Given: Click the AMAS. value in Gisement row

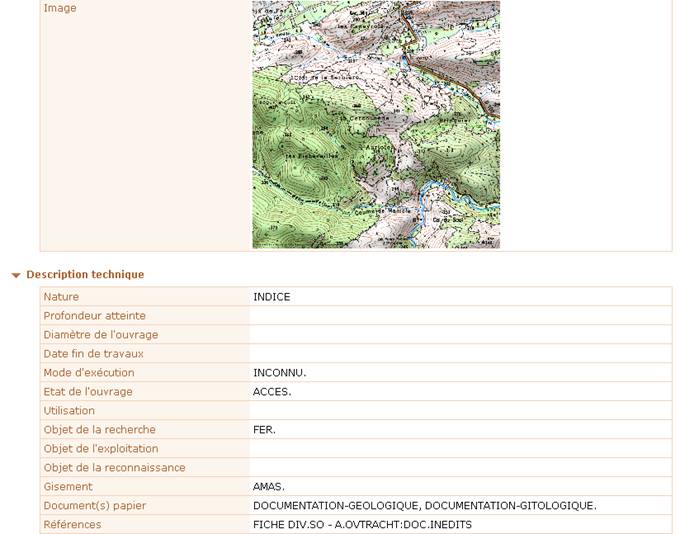Looking at the screenshot, I should pos(269,487).
